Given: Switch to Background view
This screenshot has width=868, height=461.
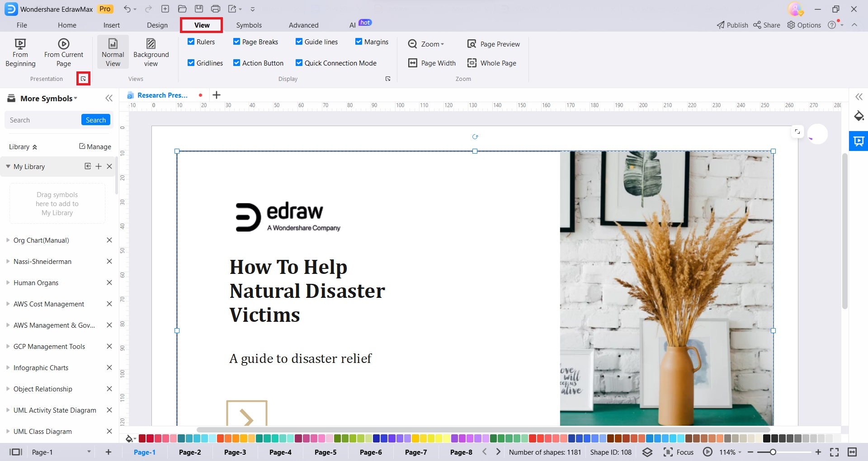Looking at the screenshot, I should pos(151,53).
